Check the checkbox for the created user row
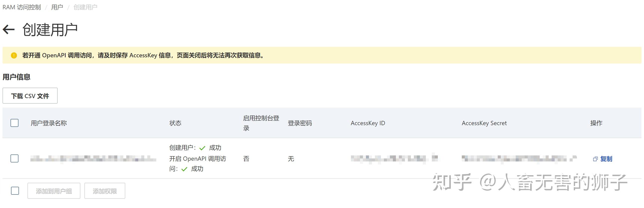 pos(14,159)
